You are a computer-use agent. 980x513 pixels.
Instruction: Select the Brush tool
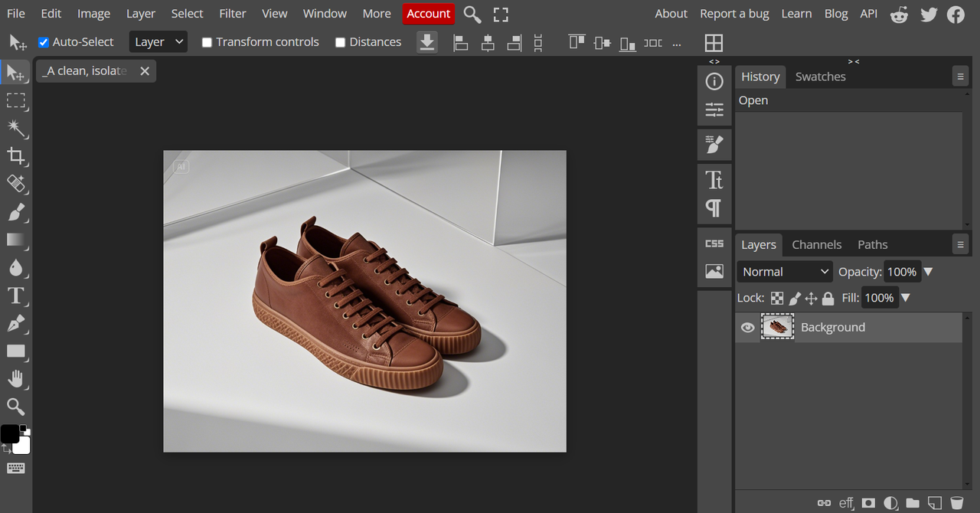coord(16,212)
